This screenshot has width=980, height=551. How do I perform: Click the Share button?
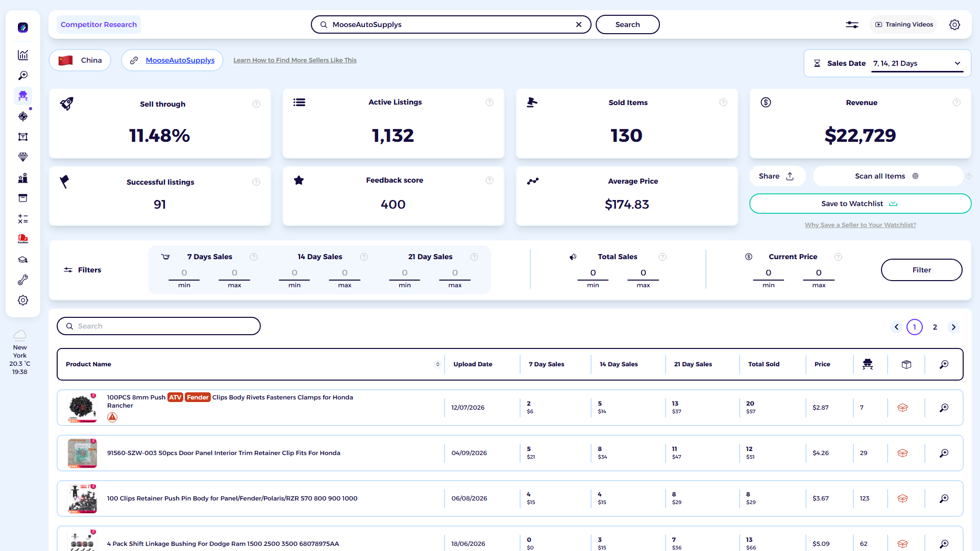tap(777, 176)
